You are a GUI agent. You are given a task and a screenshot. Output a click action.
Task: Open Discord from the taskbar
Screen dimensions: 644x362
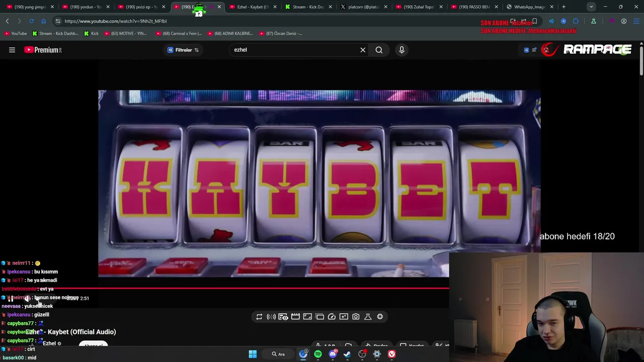333,354
